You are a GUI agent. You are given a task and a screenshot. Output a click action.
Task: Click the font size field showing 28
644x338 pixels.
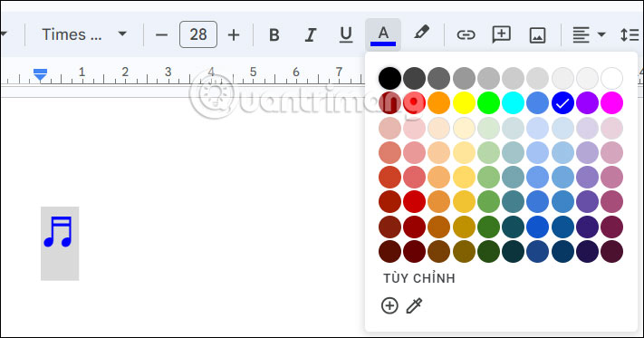click(x=198, y=34)
